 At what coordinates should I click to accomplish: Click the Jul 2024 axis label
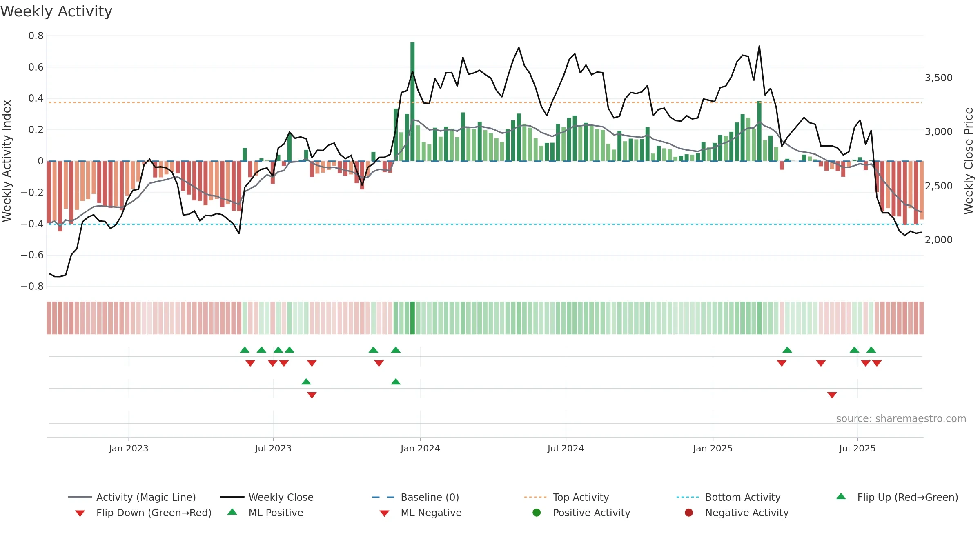click(566, 448)
